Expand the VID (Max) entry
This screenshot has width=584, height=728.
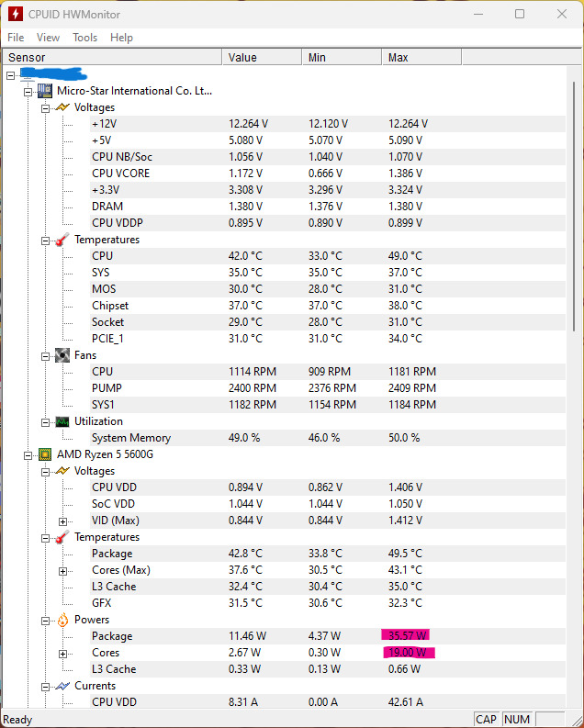click(x=63, y=521)
